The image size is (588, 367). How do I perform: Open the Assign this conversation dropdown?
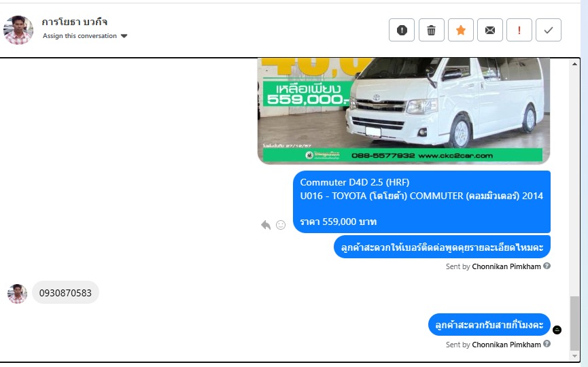pos(85,36)
